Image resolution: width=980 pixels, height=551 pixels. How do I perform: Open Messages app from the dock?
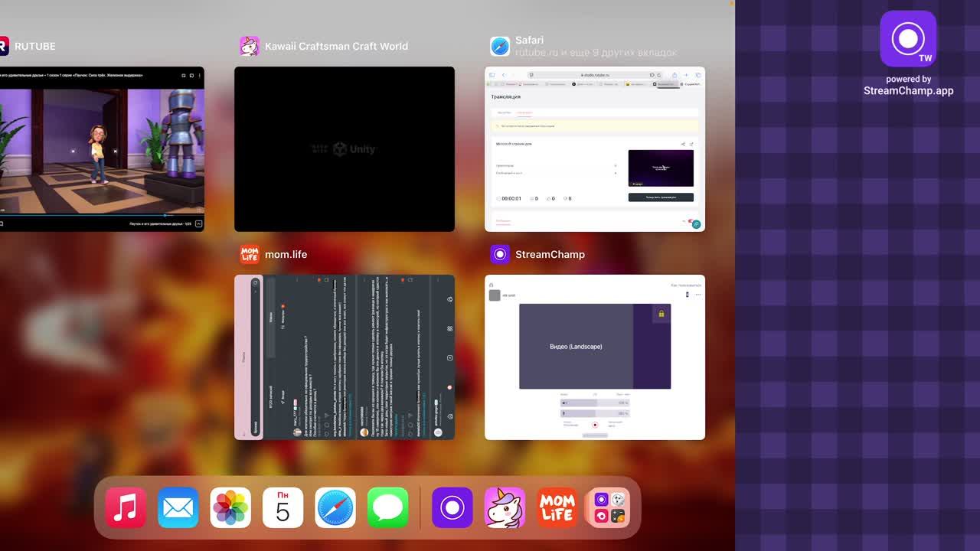(388, 507)
